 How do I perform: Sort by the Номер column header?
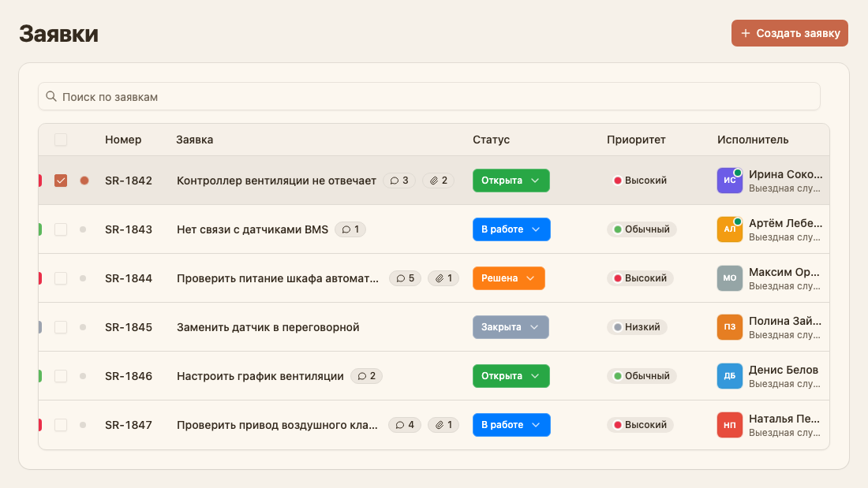click(123, 140)
